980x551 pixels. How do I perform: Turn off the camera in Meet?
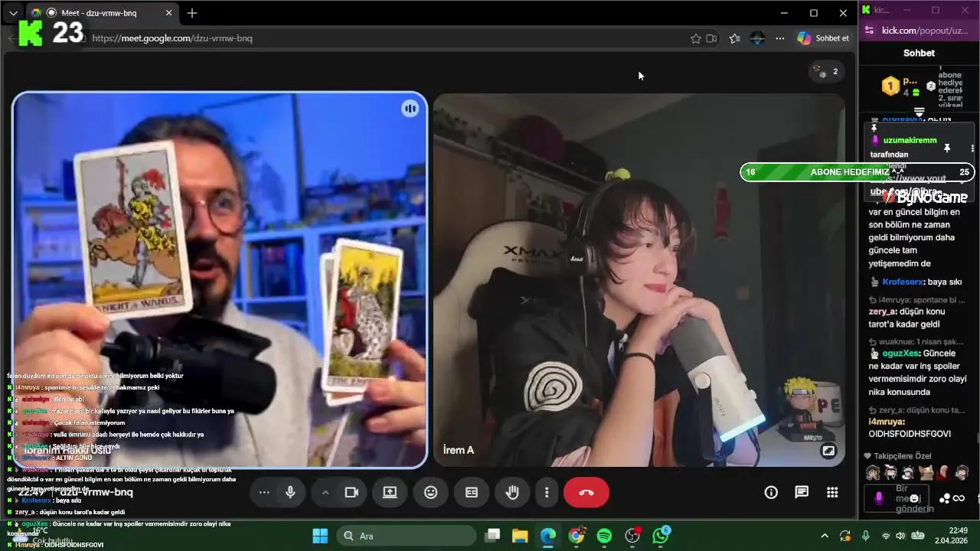pyautogui.click(x=351, y=492)
